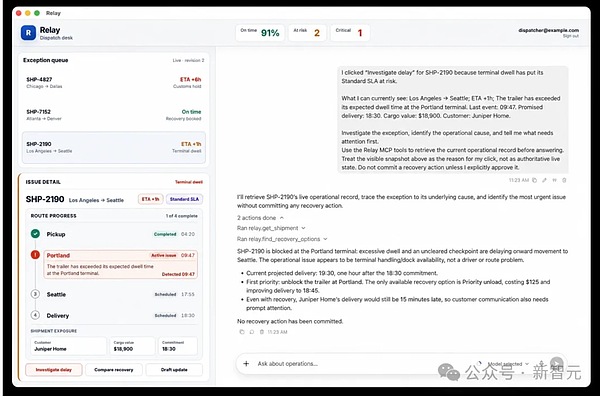Screen dimensions: 600x397
Task: Click the 'dispatcher@example.com' account label
Action: click(549, 30)
